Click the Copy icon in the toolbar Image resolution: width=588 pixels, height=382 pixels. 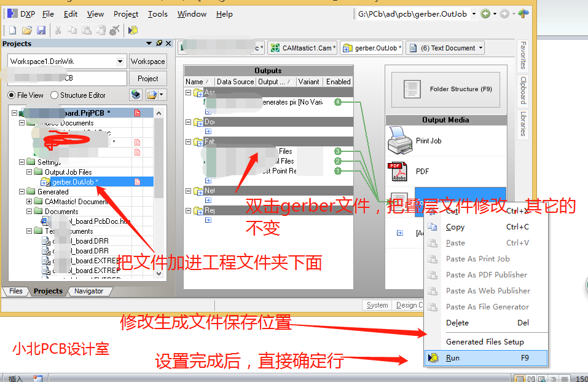point(72,30)
